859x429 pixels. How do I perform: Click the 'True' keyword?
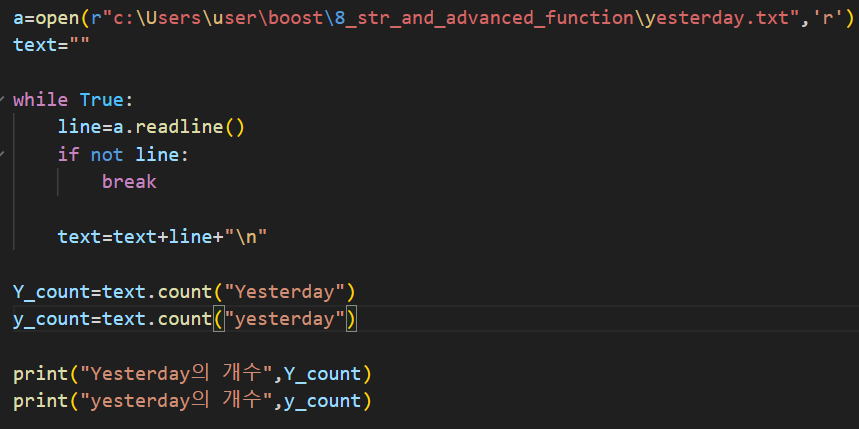(101, 100)
